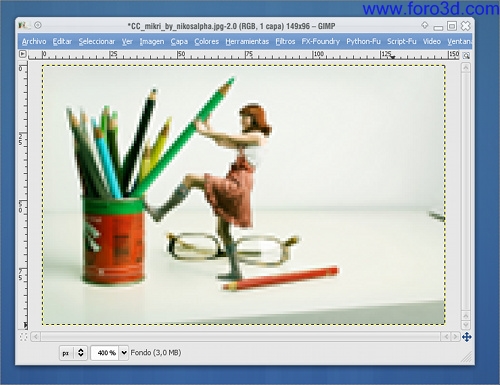Toggle Quick Mask button at bottom left

[x=23, y=337]
